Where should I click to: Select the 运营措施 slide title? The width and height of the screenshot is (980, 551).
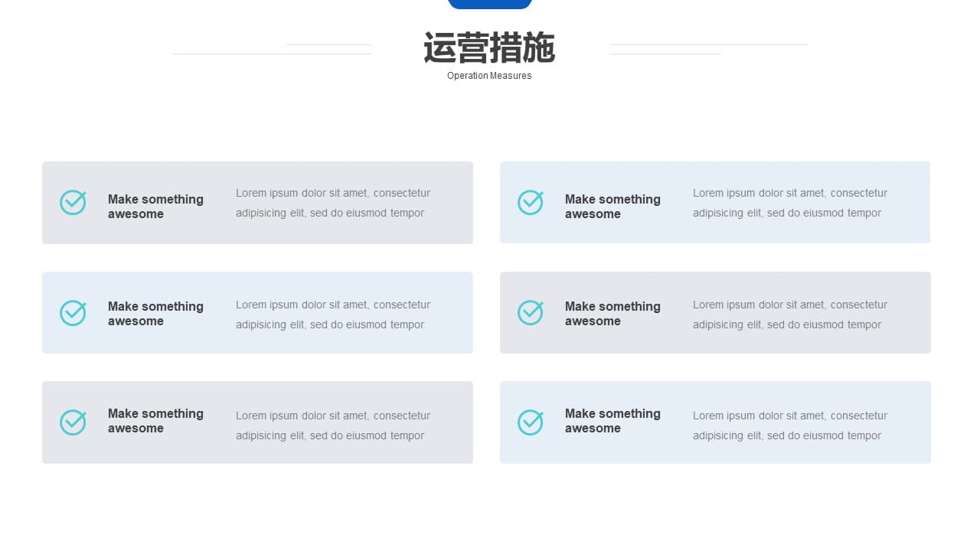click(489, 47)
